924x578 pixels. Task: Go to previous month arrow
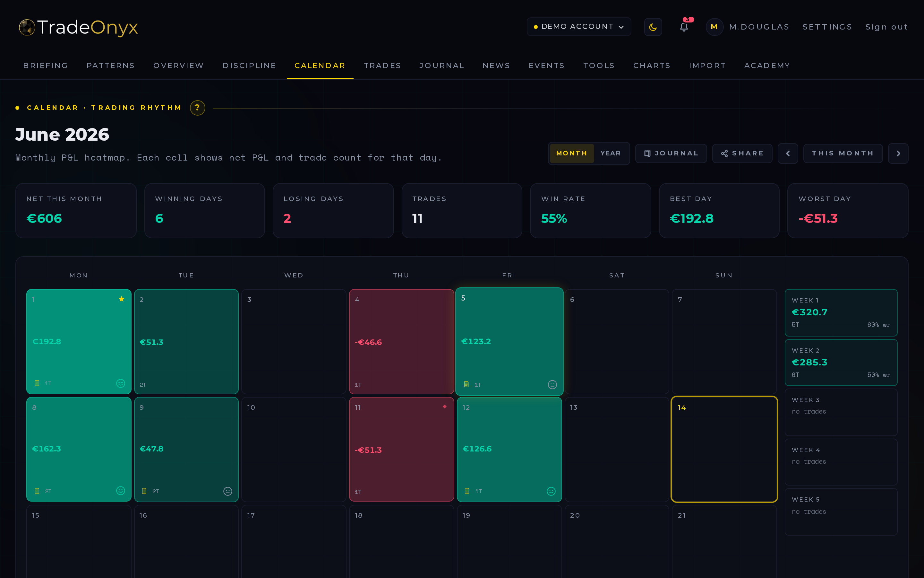(x=788, y=153)
